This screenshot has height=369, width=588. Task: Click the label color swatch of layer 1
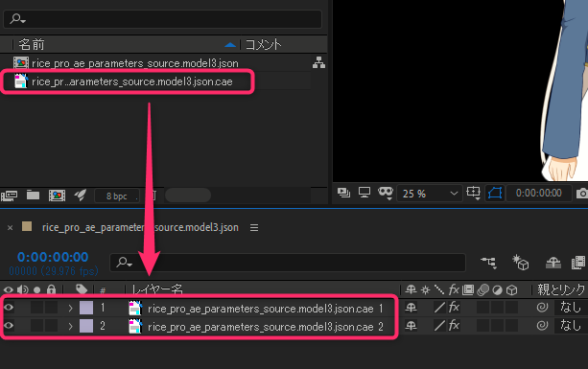[86, 308]
